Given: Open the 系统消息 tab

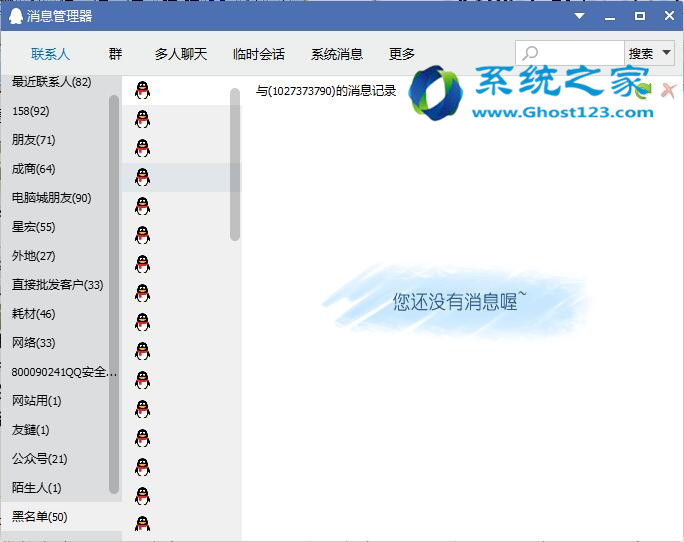Looking at the screenshot, I should (337, 54).
